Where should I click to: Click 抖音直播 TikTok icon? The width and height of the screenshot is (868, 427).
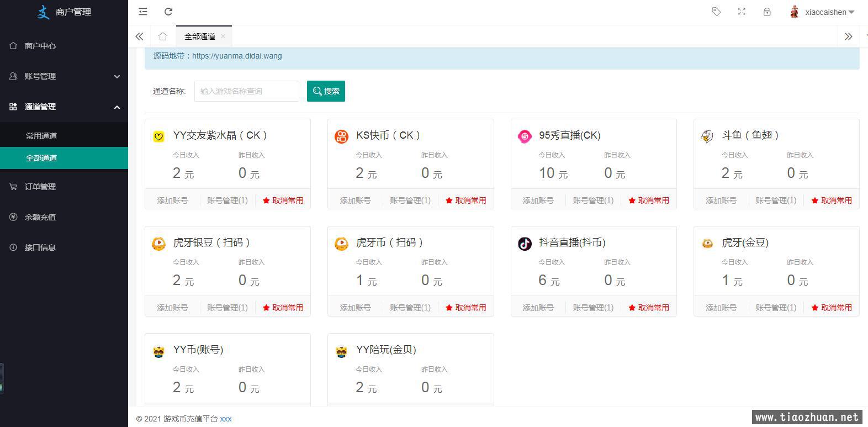click(x=525, y=244)
